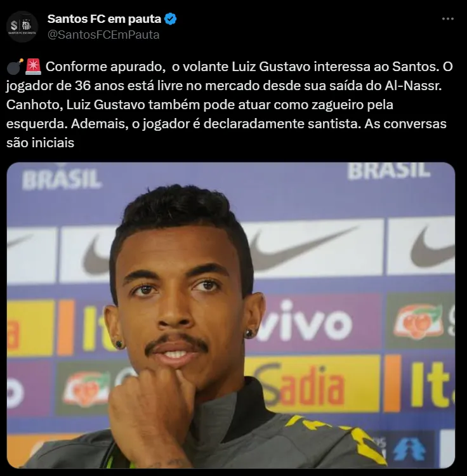Click 'declaradamente santista' in the tweet text
The image size is (467, 476).
point(280,124)
